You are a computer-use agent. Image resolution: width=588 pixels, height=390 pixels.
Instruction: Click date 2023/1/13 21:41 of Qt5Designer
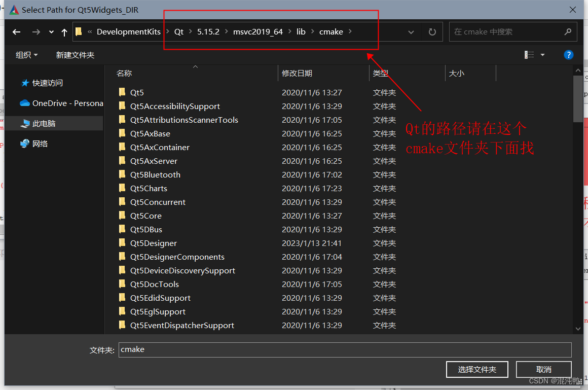[312, 243]
